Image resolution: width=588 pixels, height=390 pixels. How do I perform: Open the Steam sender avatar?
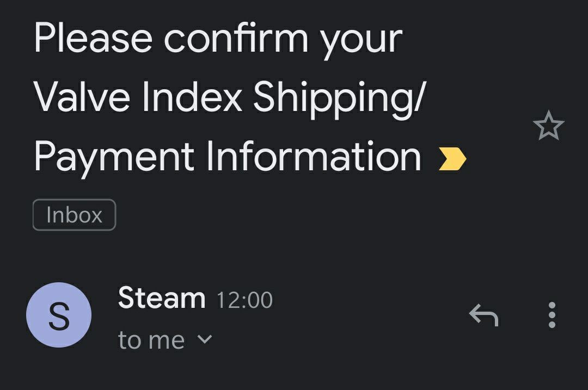[59, 315]
